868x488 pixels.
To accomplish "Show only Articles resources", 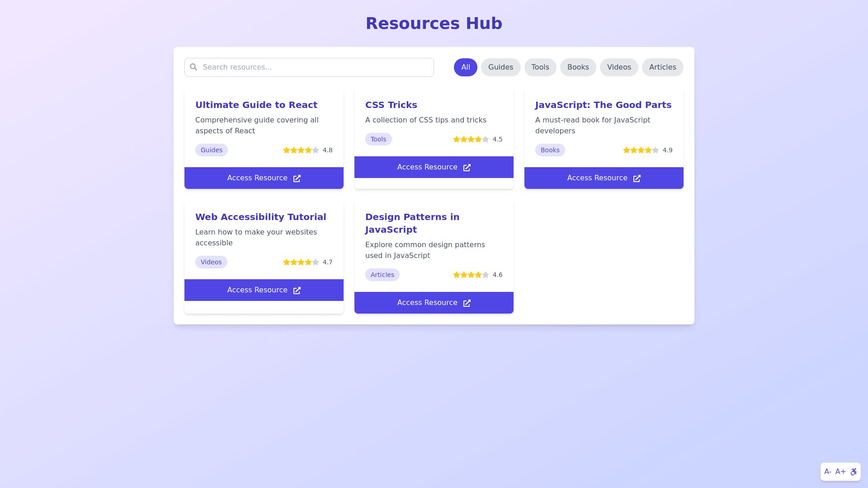I will 662,67.
